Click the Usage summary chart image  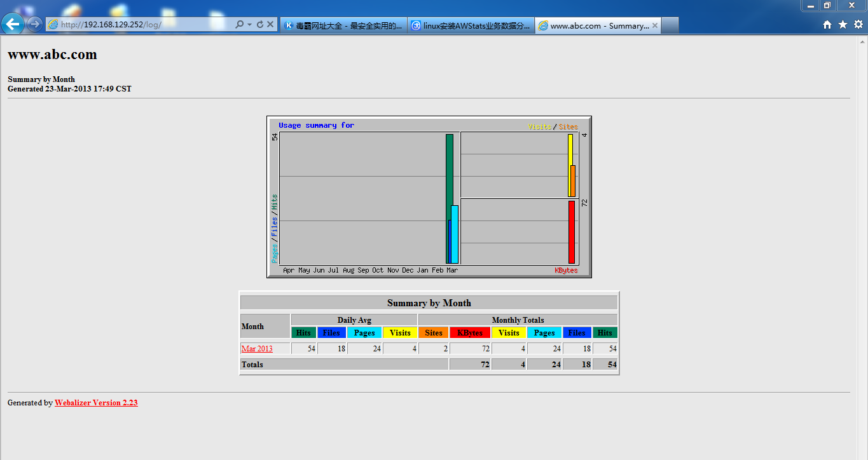pyautogui.click(x=429, y=197)
